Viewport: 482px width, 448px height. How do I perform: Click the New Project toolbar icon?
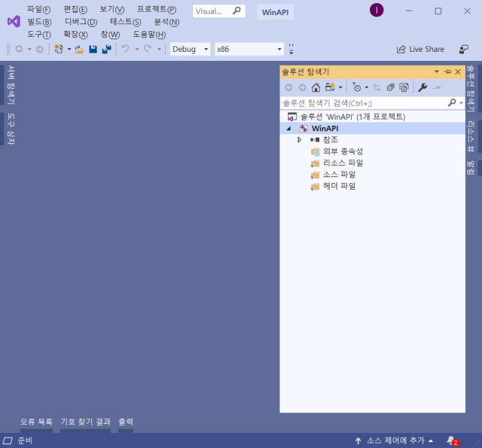pyautogui.click(x=58, y=49)
